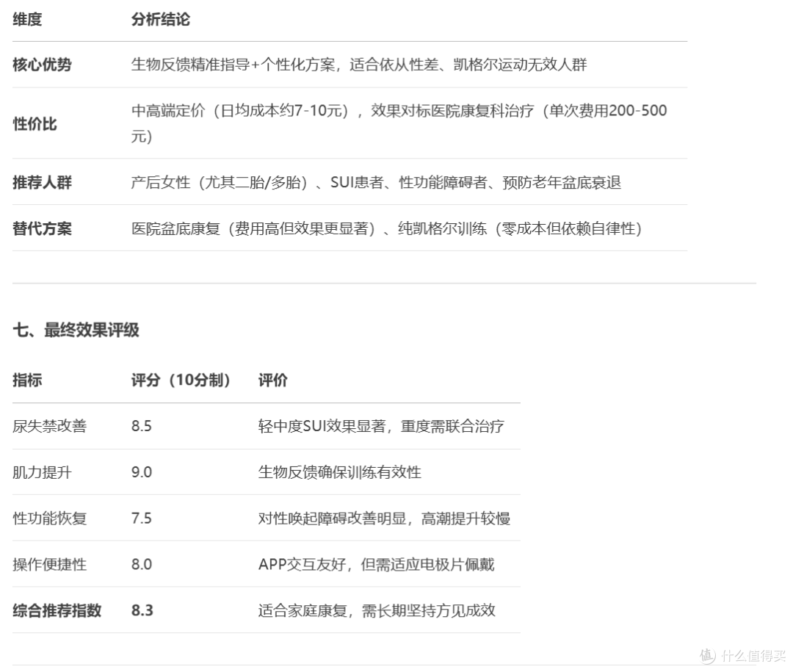The width and height of the screenshot is (793, 672).
Task: Click the 核心优势 row label
Action: tap(42, 65)
